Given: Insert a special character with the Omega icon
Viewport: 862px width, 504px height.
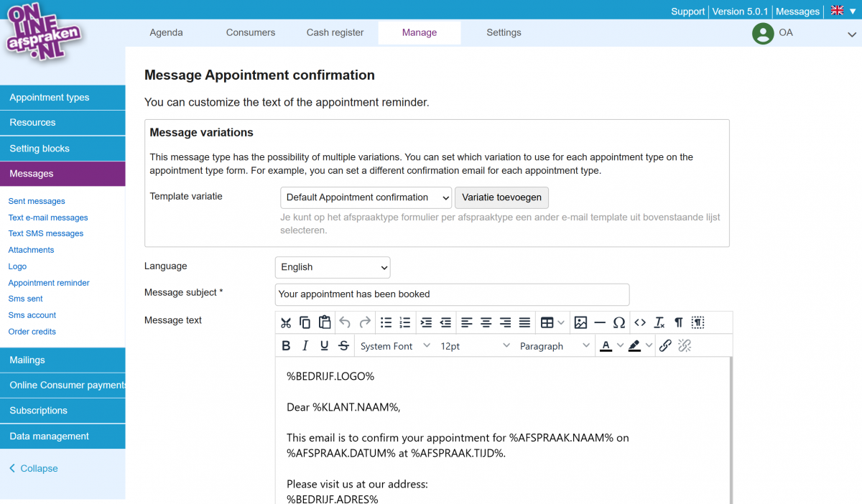Looking at the screenshot, I should pyautogui.click(x=619, y=322).
